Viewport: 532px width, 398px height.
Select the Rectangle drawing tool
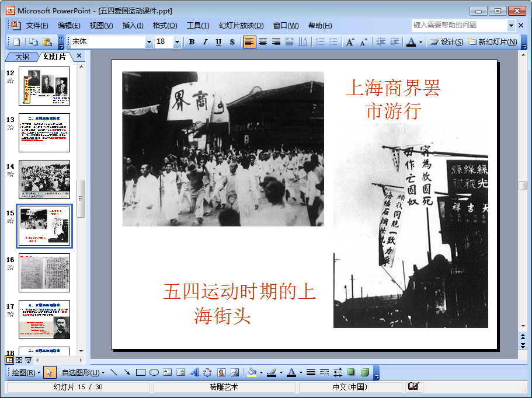coord(141,372)
